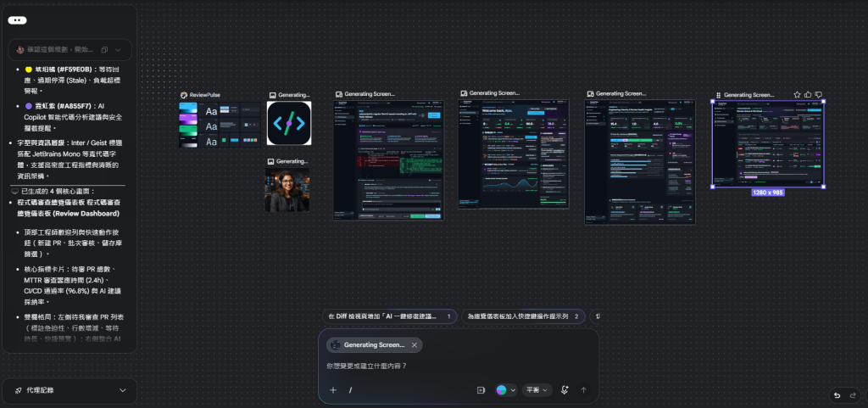Expand the 代理記錄 panel chevron
This screenshot has height=408, width=868.
(x=123, y=390)
